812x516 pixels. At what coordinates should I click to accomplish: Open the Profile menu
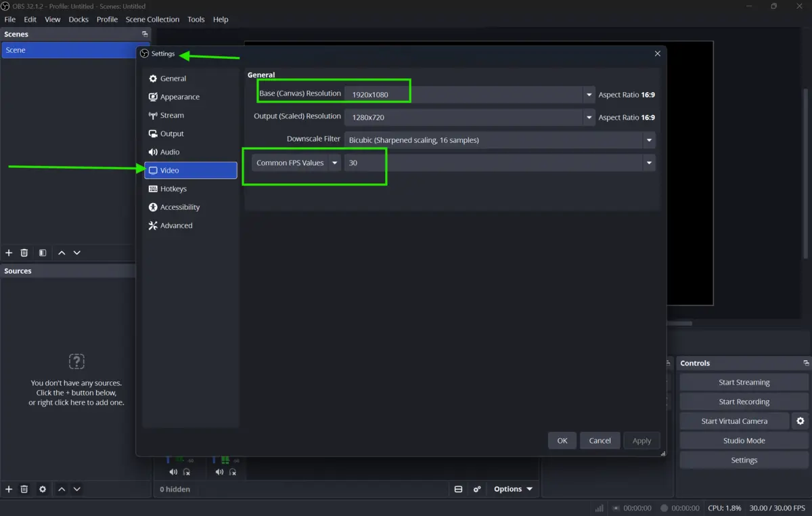107,19
